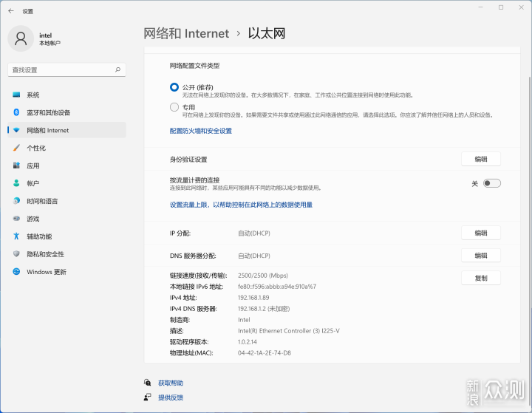Click the 查找设置 search field
532x413 pixels.
point(66,69)
